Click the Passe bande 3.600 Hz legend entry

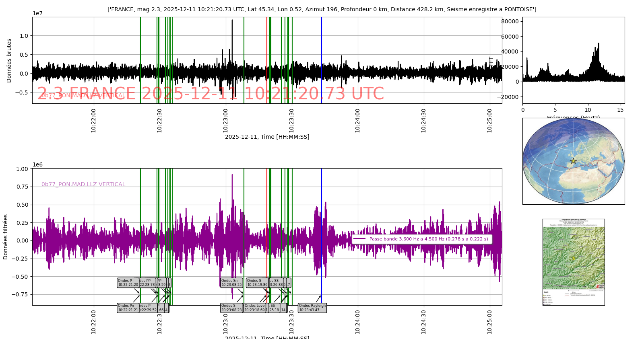[x=428, y=239]
